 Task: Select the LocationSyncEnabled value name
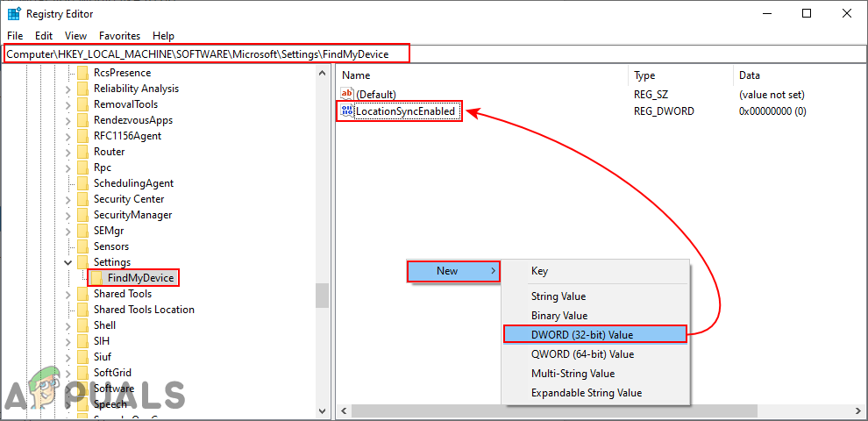click(x=405, y=111)
